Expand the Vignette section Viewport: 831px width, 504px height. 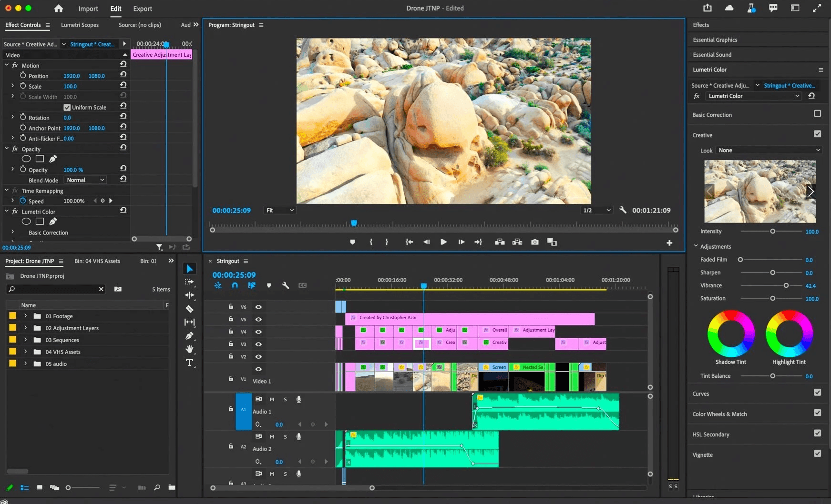coord(702,455)
